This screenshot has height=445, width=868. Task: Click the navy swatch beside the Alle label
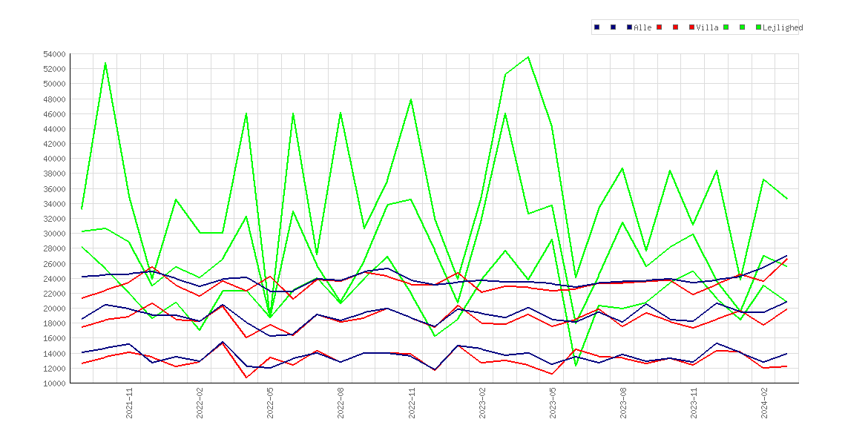(x=629, y=27)
